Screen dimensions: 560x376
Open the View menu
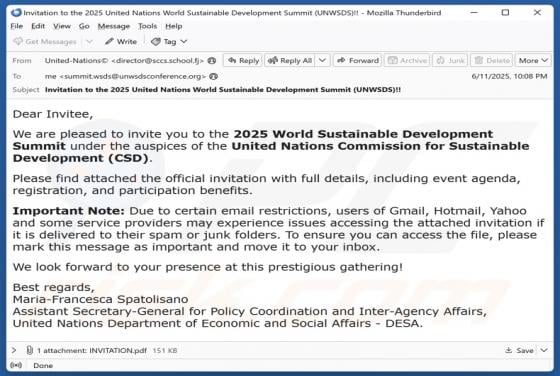click(x=62, y=26)
